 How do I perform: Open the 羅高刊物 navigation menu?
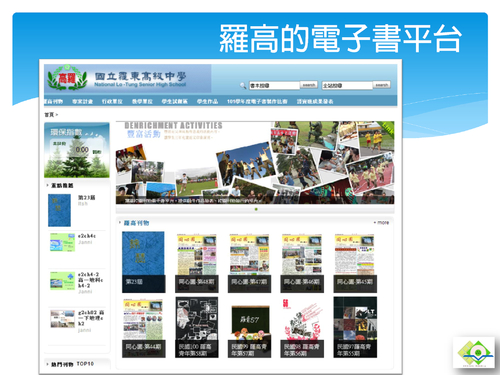[54, 101]
